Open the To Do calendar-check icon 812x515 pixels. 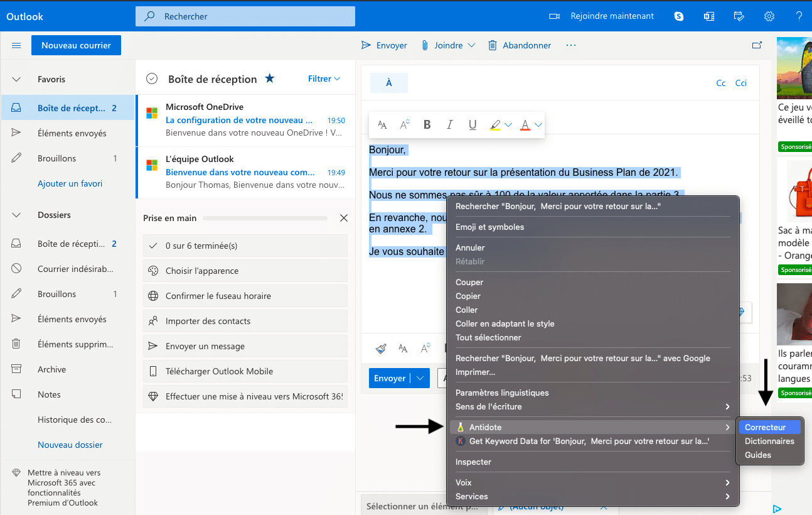(739, 16)
